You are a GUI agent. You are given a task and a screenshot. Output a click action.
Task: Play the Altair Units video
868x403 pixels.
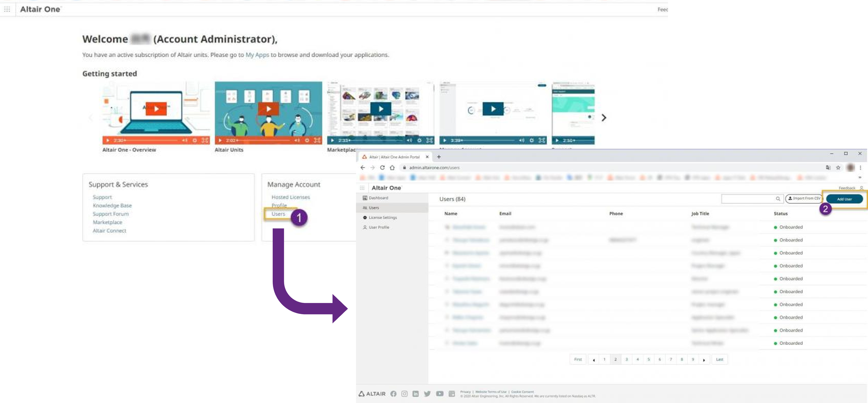click(268, 109)
